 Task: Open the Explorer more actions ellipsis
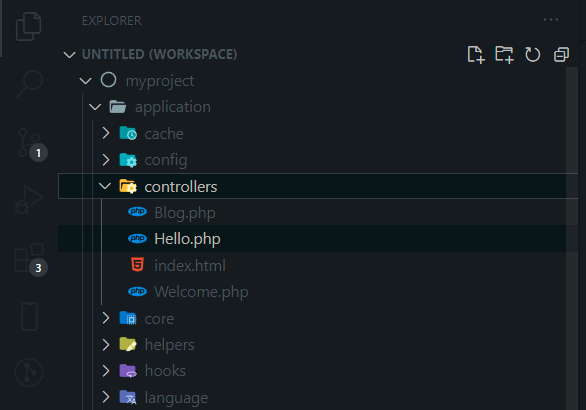pyautogui.click(x=551, y=19)
